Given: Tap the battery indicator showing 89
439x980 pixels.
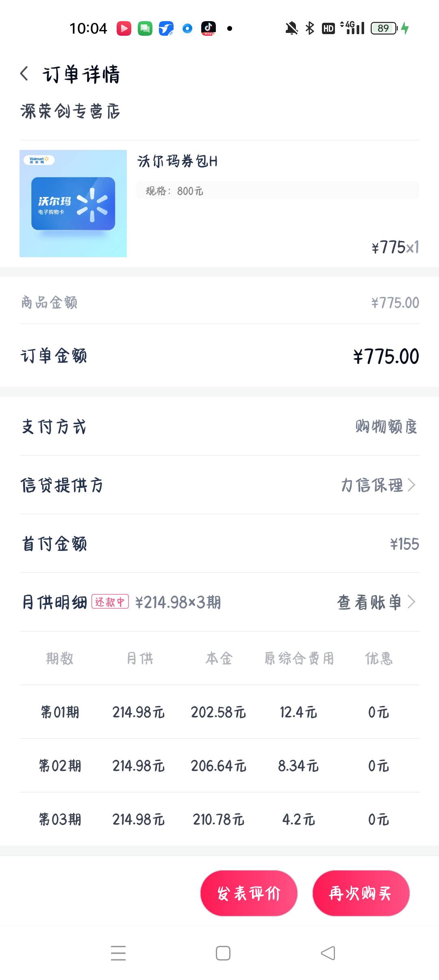Looking at the screenshot, I should coord(385,28).
